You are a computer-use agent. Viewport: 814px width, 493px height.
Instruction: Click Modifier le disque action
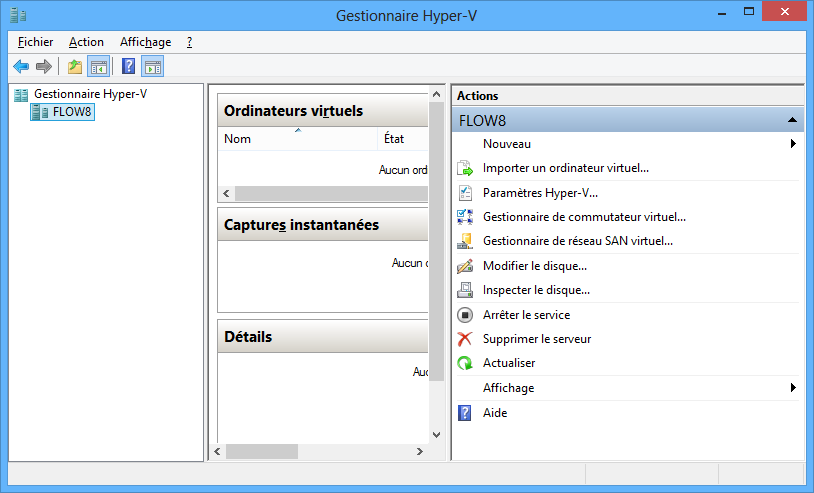pos(534,266)
